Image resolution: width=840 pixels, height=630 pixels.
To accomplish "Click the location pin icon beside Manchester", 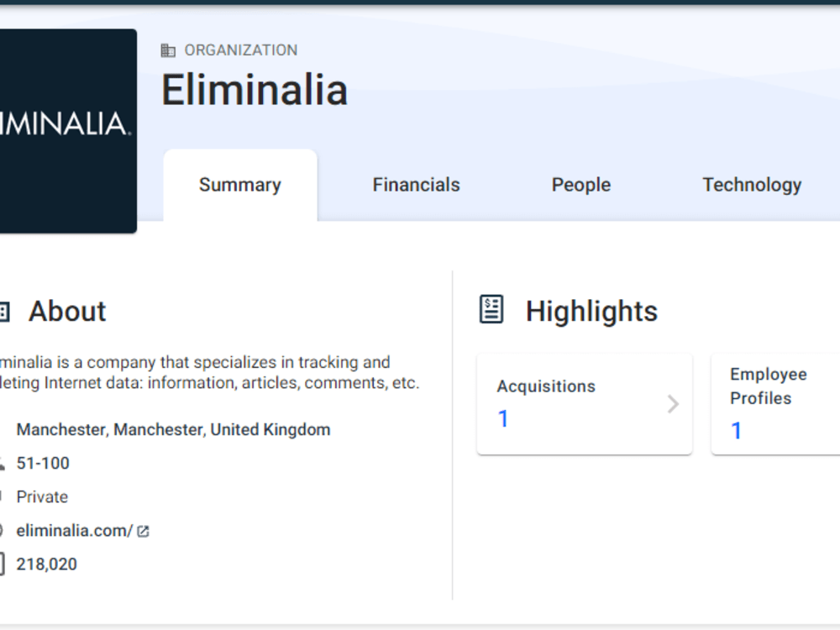I will click(x=3, y=429).
